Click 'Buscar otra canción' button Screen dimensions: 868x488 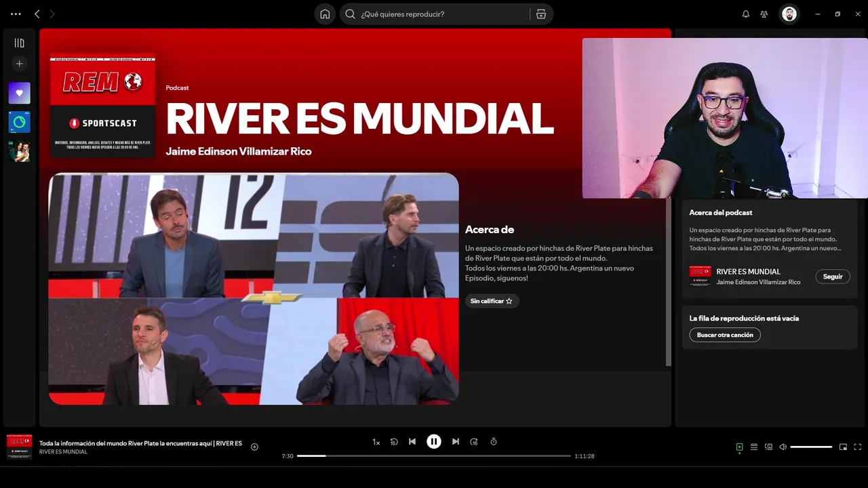[725, 335]
